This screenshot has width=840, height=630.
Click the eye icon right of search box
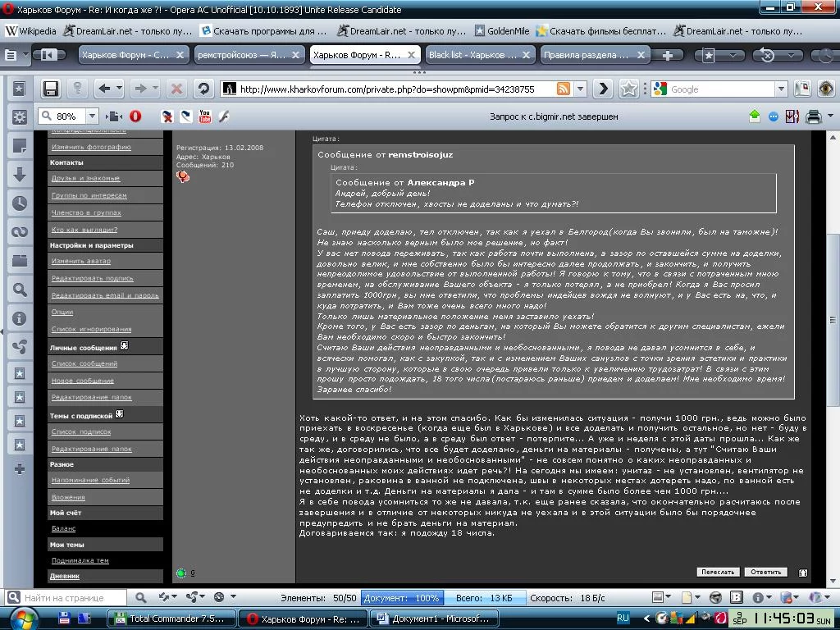pyautogui.click(x=827, y=89)
